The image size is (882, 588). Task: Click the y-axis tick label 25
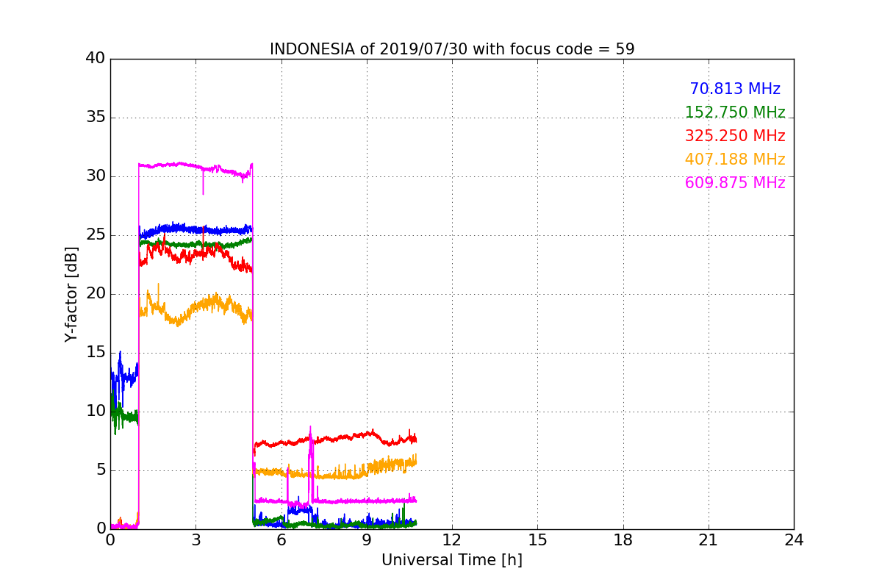[x=96, y=234]
